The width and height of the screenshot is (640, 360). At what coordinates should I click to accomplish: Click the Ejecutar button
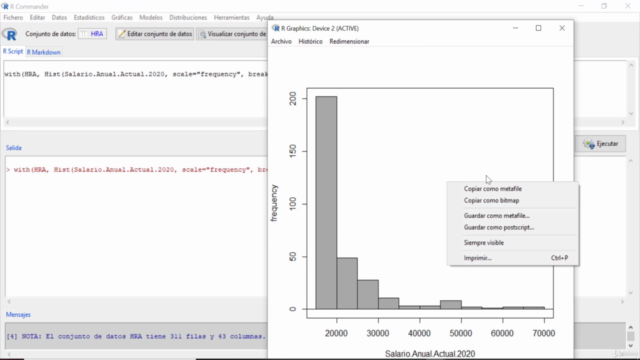601,144
